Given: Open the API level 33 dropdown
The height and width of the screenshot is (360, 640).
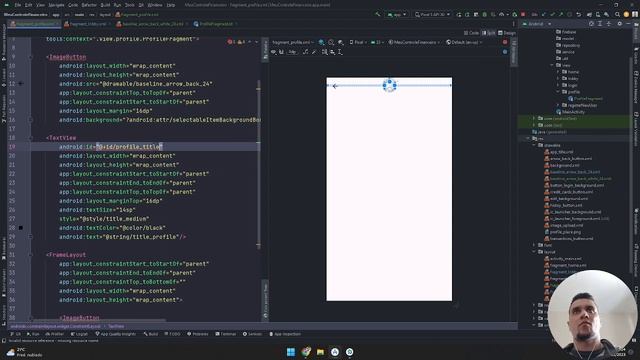Looking at the screenshot, I should 378,42.
